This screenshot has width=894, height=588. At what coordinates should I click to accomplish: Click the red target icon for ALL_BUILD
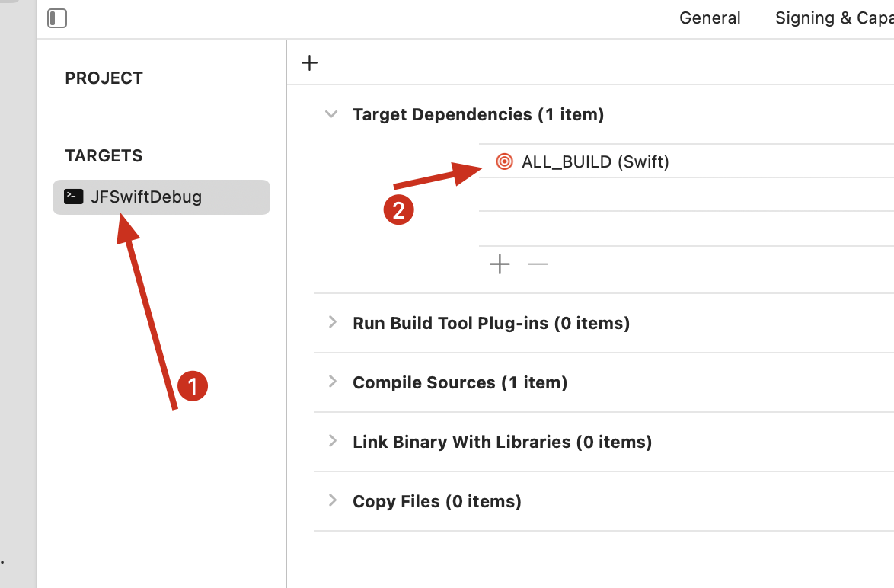click(x=504, y=161)
